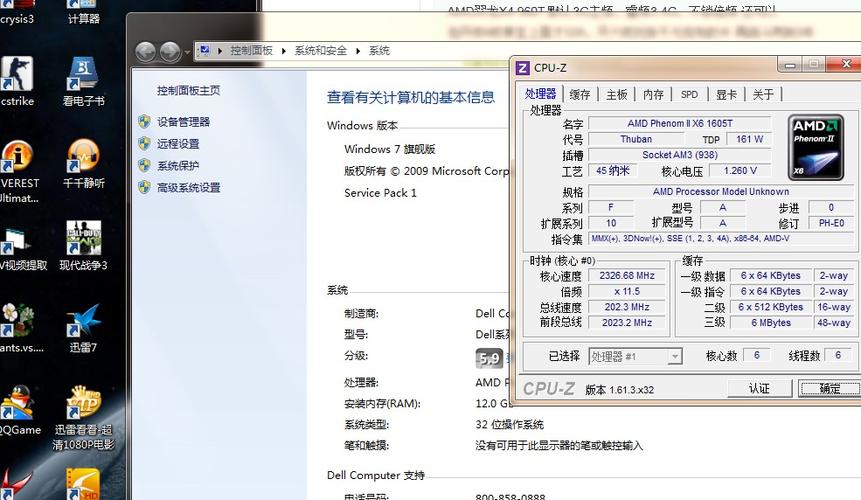Open the 计算器 desktop shortcut
861x500 pixels.
pos(83,12)
